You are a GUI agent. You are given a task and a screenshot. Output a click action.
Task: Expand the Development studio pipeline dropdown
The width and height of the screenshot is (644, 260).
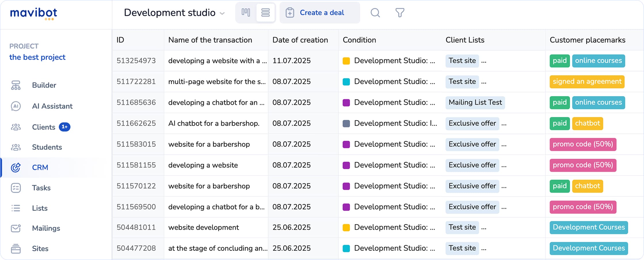(222, 13)
